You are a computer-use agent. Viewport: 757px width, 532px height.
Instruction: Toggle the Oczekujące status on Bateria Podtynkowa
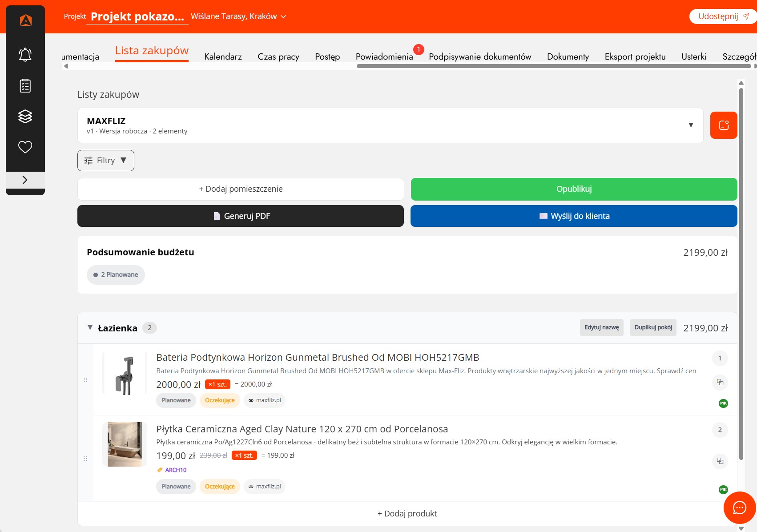coord(220,400)
